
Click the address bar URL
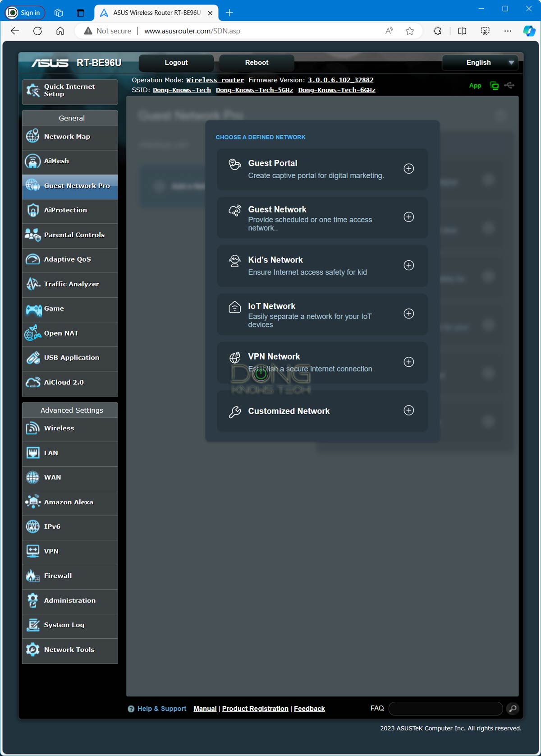point(192,31)
